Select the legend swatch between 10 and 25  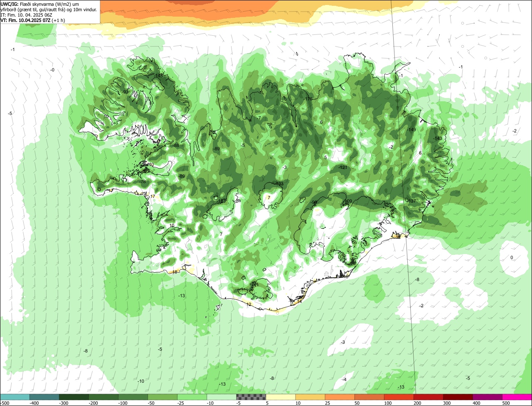click(310, 397)
